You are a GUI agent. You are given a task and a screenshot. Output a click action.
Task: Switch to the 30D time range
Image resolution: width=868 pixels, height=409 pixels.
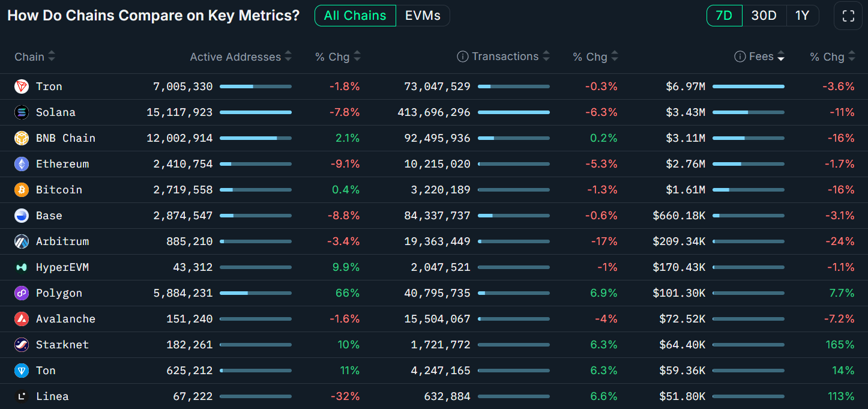coord(764,16)
